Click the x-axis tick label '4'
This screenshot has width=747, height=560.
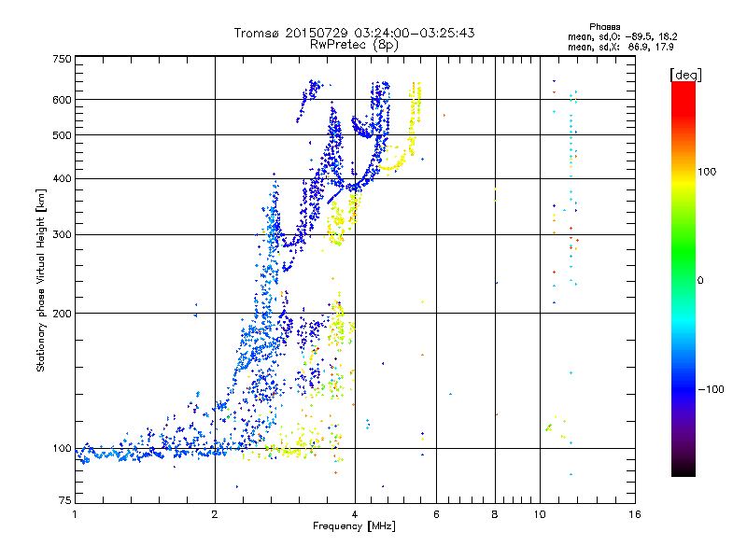[x=355, y=514]
